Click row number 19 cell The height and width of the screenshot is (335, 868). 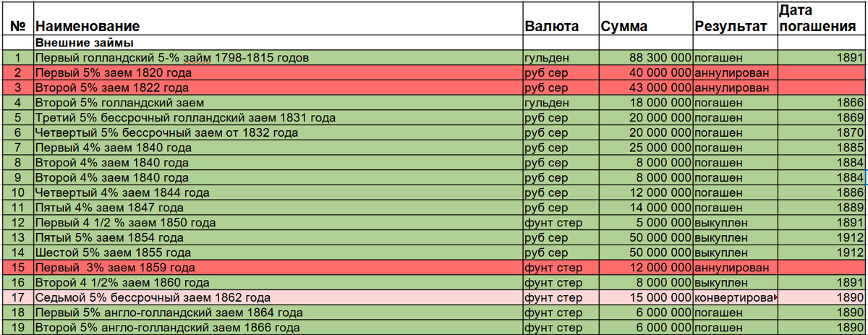pyautogui.click(x=18, y=328)
